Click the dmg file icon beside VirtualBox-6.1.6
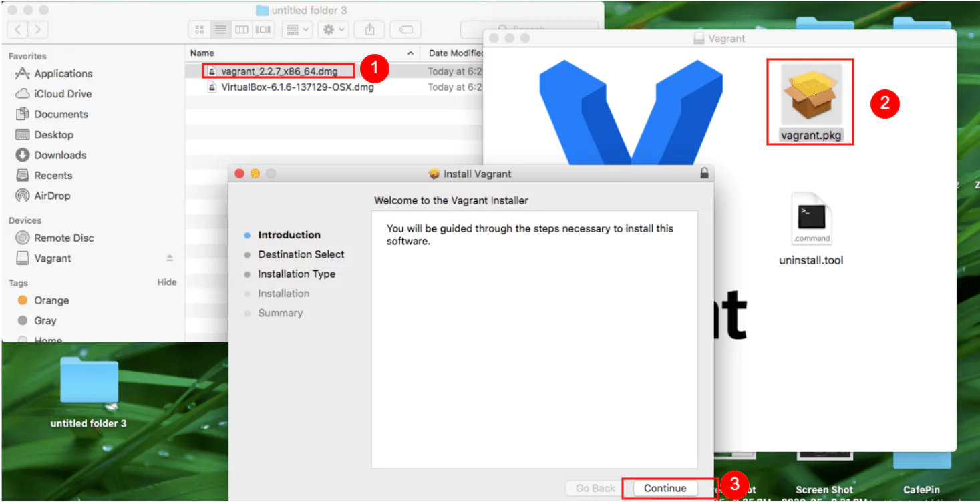Screen dimensions: 980x502 (x=212, y=87)
